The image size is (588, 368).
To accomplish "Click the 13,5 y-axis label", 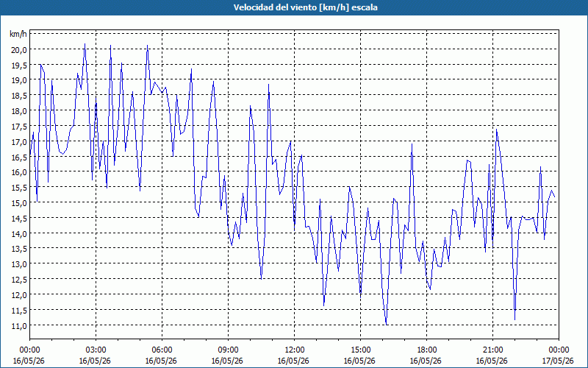I will tap(19, 249).
